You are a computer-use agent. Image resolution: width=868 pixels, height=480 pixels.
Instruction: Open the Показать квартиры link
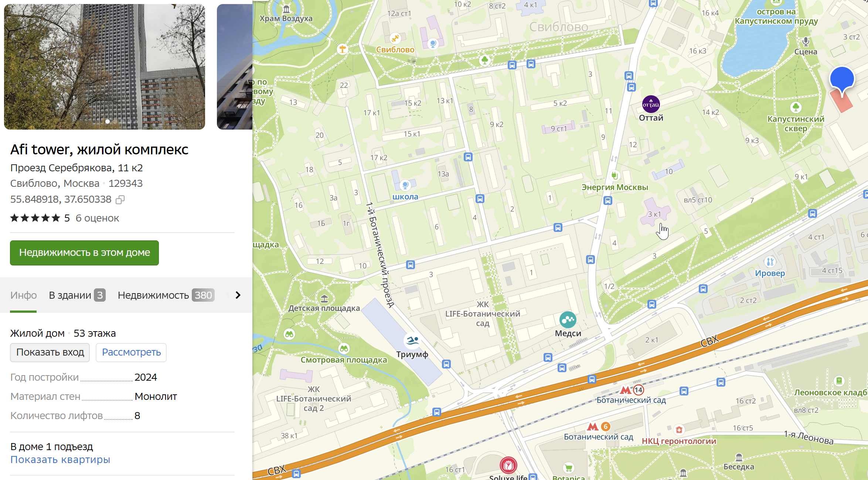[60, 460]
